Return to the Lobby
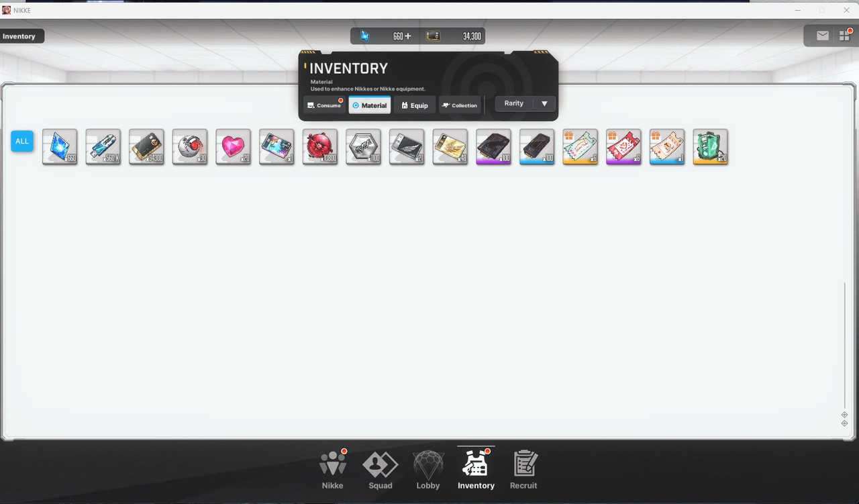The height and width of the screenshot is (504, 859). pyautogui.click(x=428, y=470)
